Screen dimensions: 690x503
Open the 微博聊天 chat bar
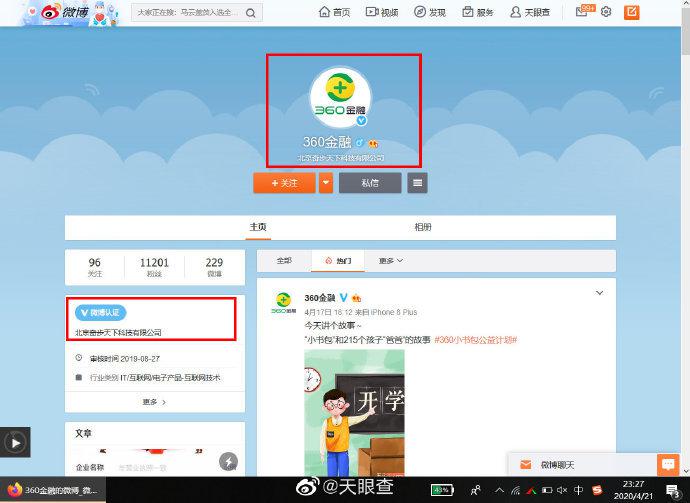582,465
